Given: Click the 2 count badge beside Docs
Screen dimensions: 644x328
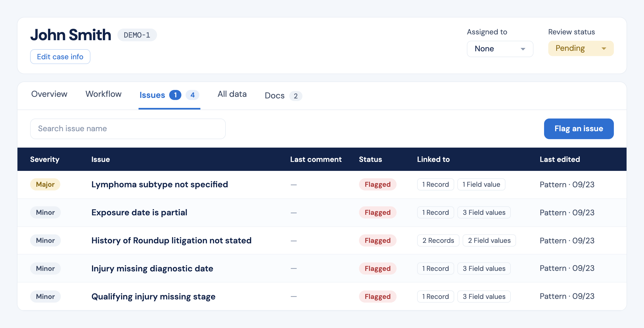Looking at the screenshot, I should 296,96.
